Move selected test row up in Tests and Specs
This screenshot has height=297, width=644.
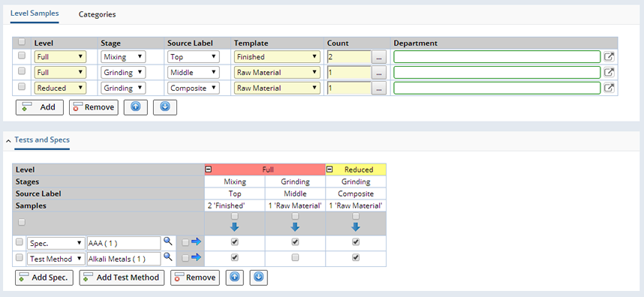[234, 277]
